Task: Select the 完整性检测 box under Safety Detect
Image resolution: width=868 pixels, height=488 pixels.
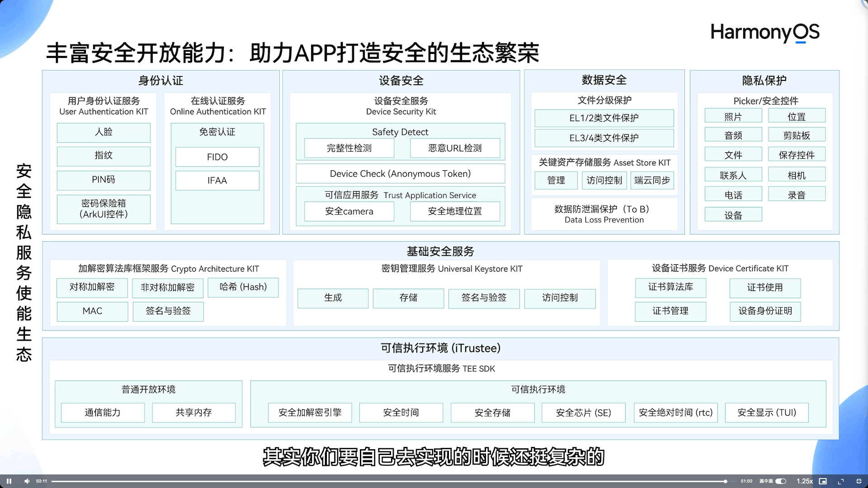Action: pos(349,148)
